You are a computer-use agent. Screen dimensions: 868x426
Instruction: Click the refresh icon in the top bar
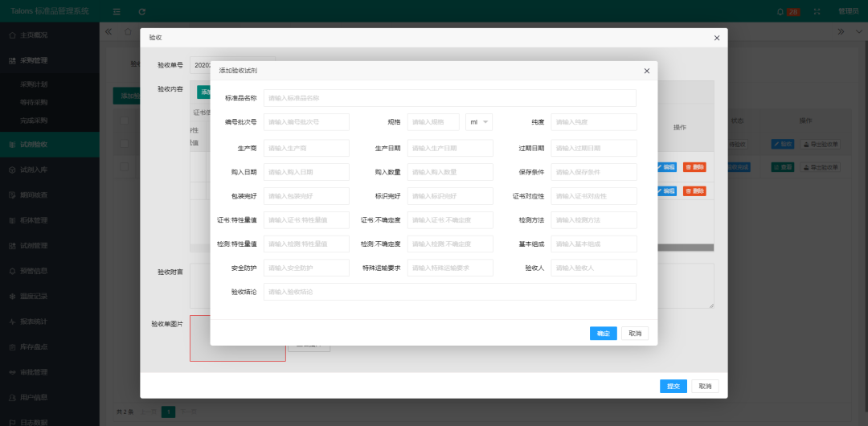click(x=142, y=11)
